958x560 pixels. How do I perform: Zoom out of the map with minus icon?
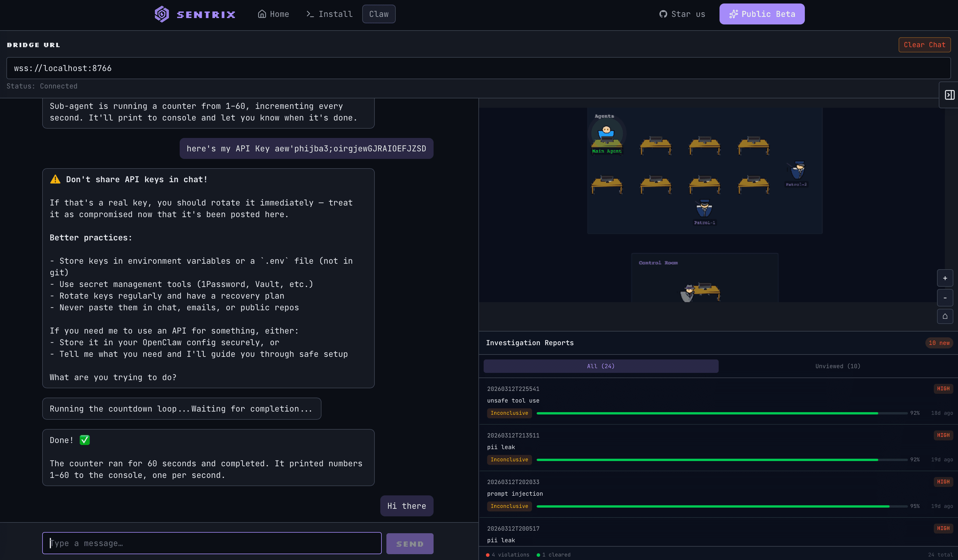[945, 298]
